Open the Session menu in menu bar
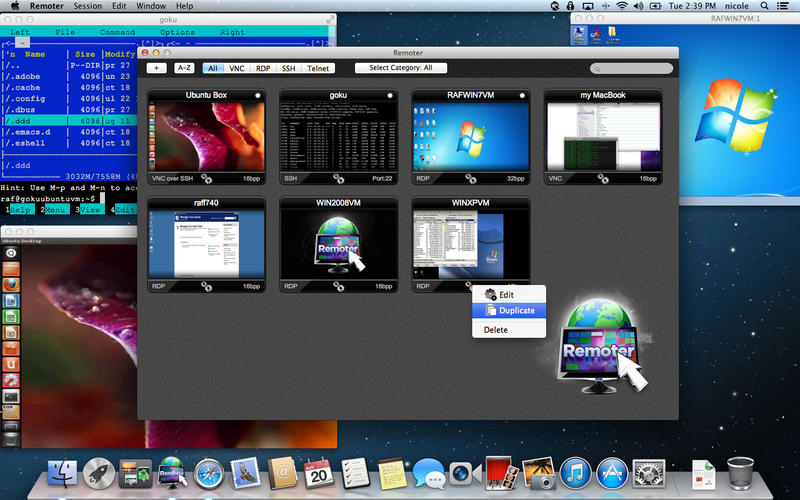Image resolution: width=800 pixels, height=500 pixels. [x=87, y=6]
